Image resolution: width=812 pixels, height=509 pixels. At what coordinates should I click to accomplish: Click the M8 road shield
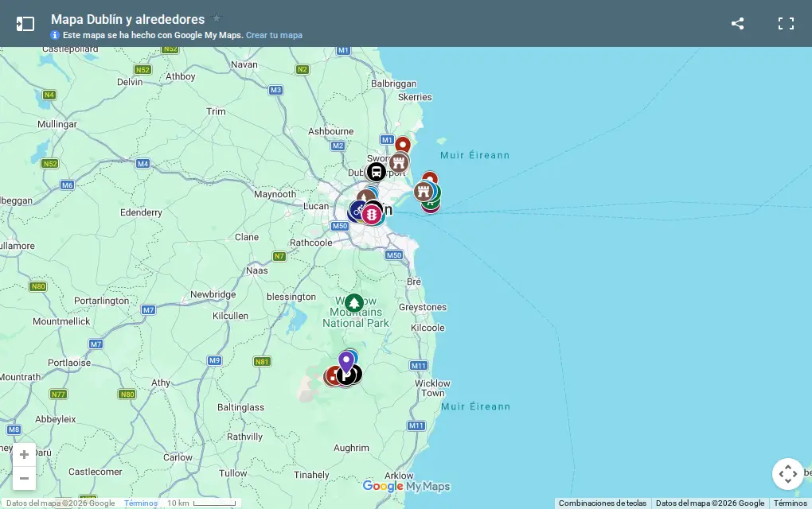(14, 429)
